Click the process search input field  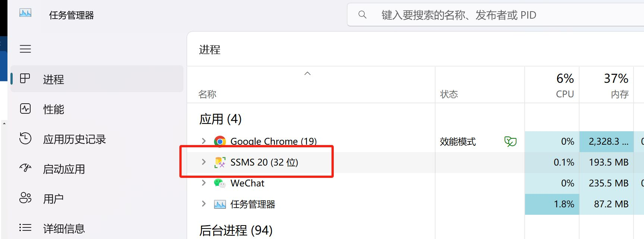tap(496, 15)
